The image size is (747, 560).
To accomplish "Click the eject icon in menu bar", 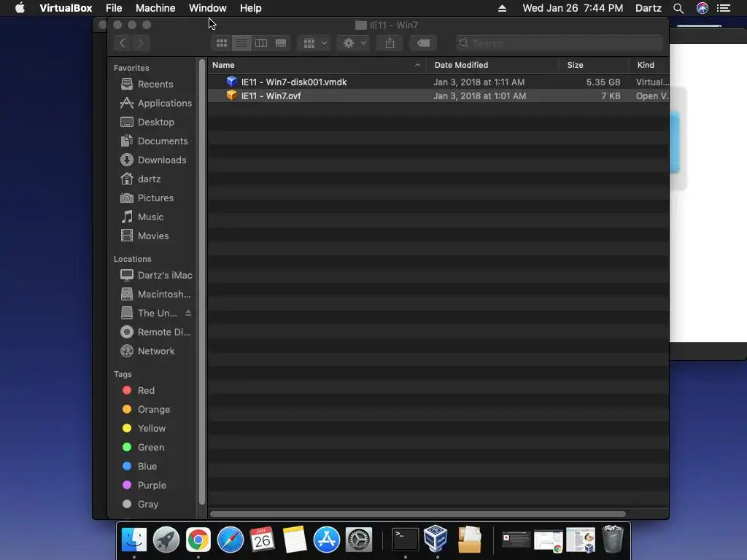I will click(502, 8).
